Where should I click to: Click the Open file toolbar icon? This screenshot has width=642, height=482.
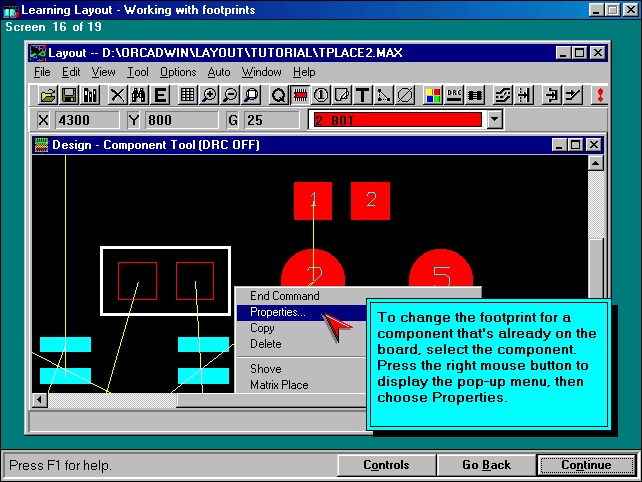pyautogui.click(x=46, y=95)
